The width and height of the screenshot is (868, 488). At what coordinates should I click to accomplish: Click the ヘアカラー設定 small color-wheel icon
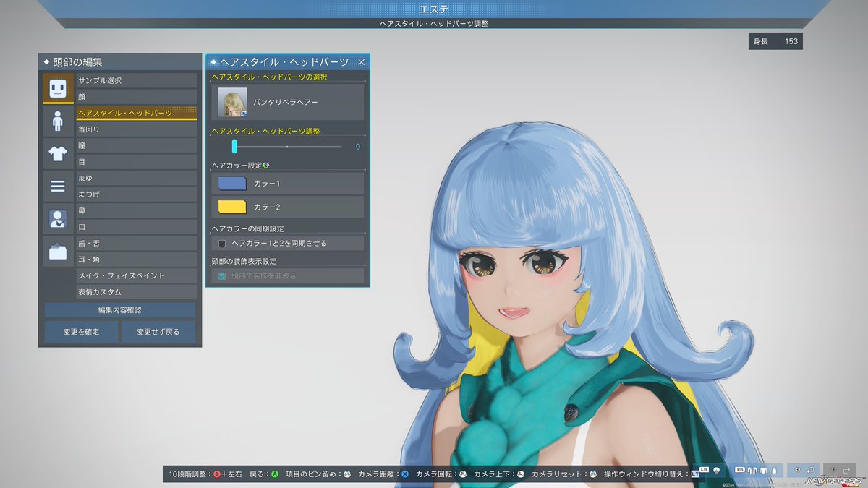click(265, 166)
